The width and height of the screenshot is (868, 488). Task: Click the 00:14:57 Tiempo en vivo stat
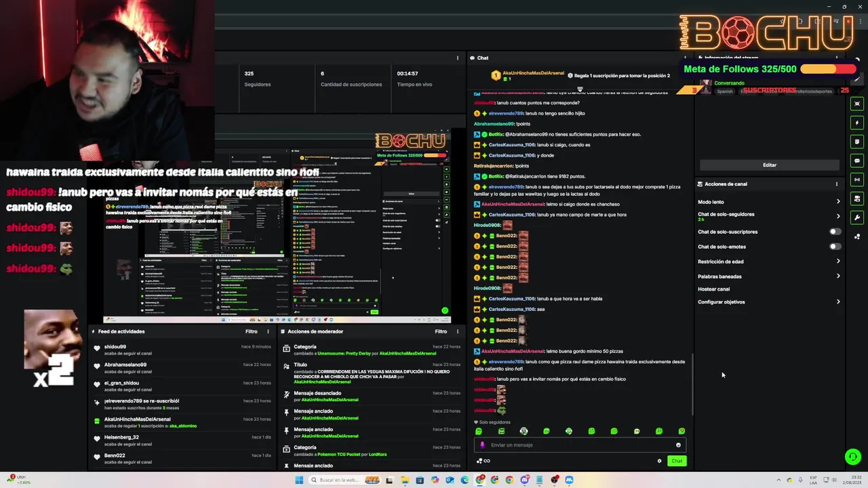408,73
